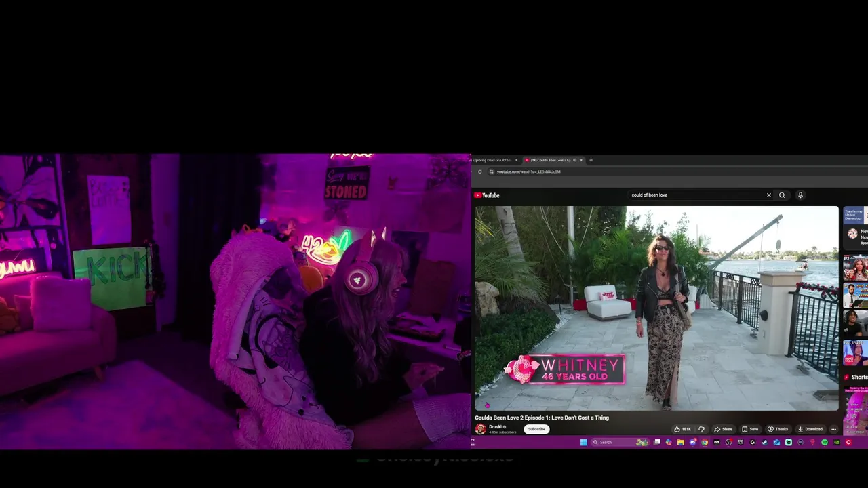Click the video player showing Whitney
868x488 pixels.
pos(656,308)
